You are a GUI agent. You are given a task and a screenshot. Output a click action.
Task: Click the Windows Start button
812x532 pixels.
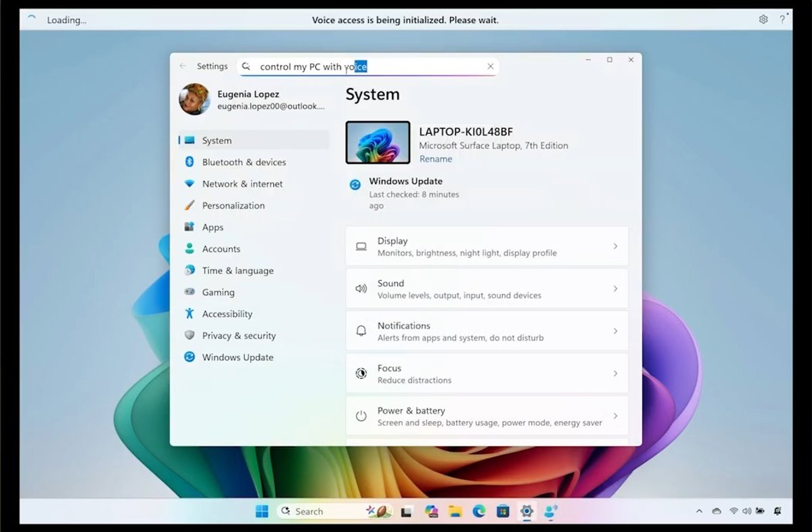(x=262, y=512)
